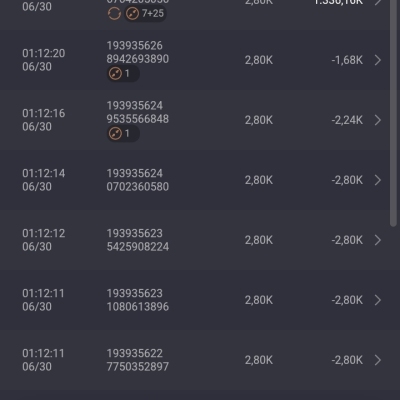Select transaction ID 193935624 0702360580
Viewport: 400px width, 400px height.
coord(138,180)
